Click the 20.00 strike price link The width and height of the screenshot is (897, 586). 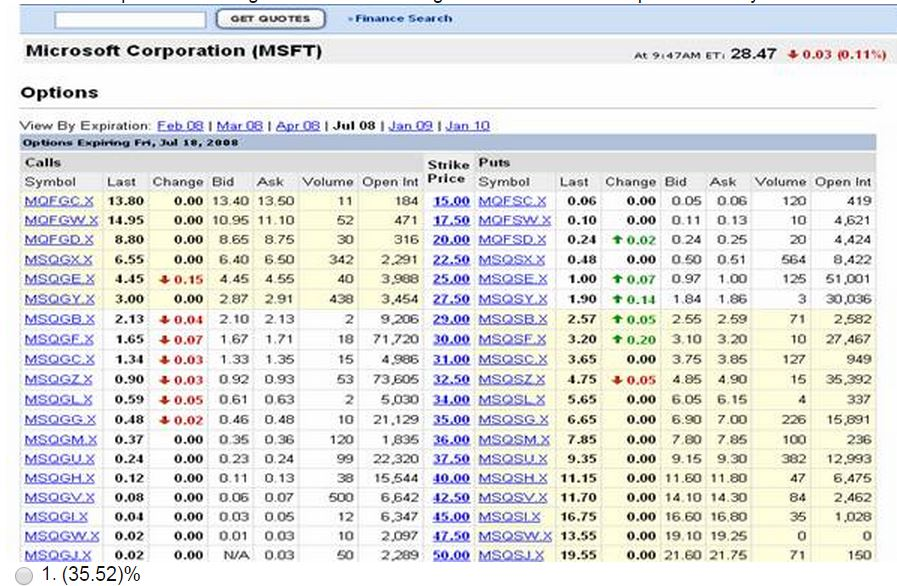(x=451, y=240)
